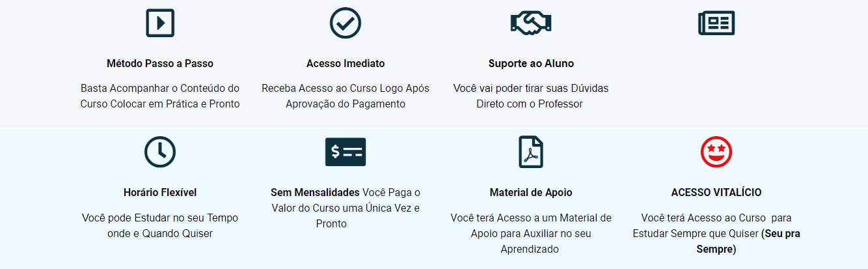Click the dollar money check icon
The width and height of the screenshot is (868, 269).
coord(346,152)
